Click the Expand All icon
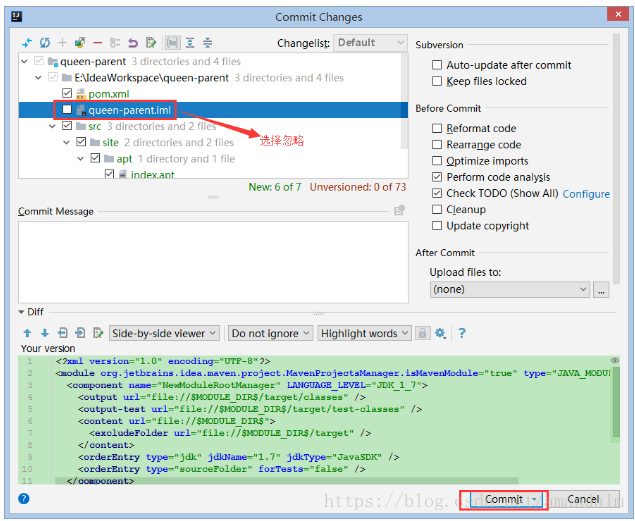The width and height of the screenshot is (635, 521). 190,43
